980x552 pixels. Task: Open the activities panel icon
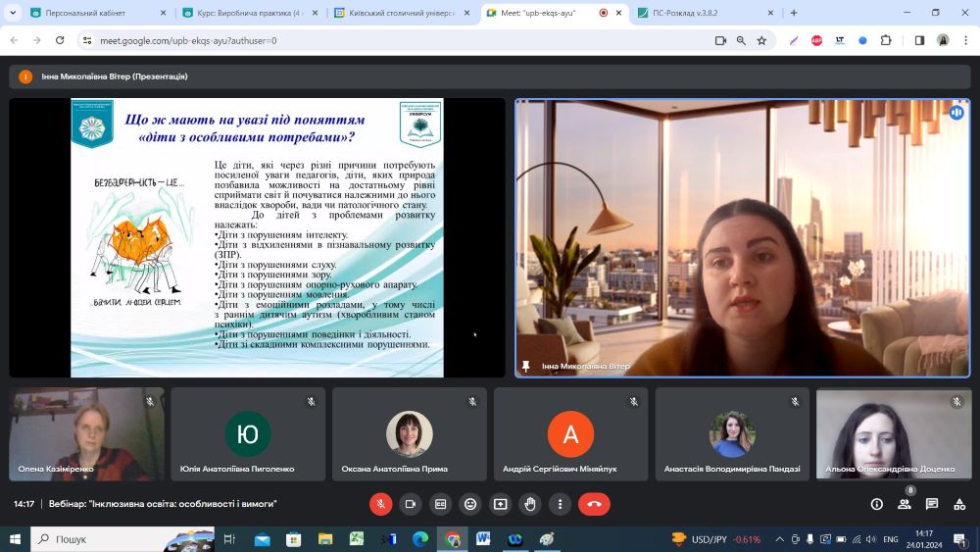point(959,504)
